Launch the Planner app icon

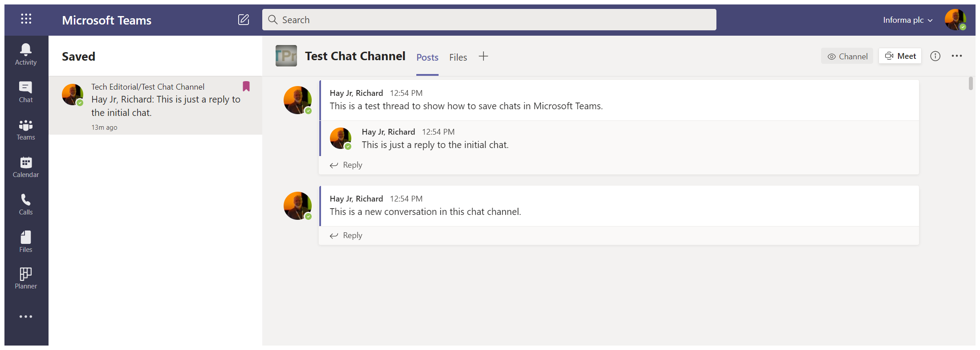[x=26, y=279]
